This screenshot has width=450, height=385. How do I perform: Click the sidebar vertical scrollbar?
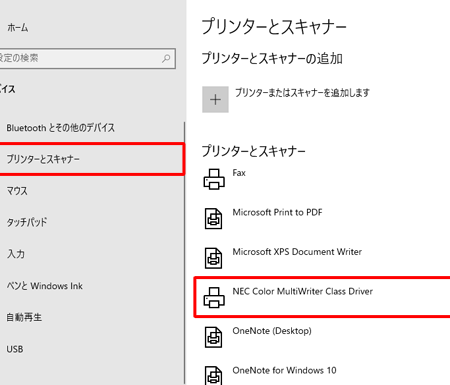[x=184, y=253]
